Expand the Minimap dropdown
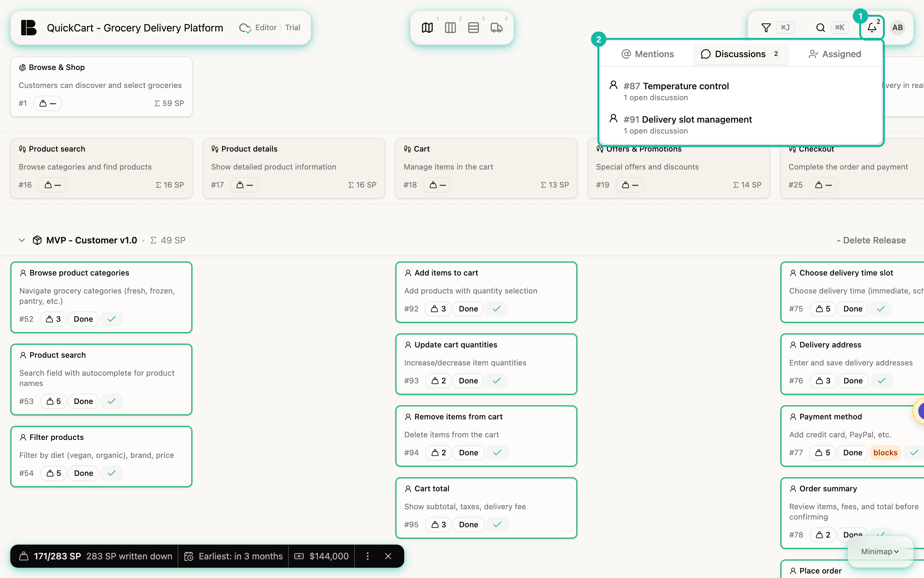The width and height of the screenshot is (924, 578). click(x=880, y=551)
